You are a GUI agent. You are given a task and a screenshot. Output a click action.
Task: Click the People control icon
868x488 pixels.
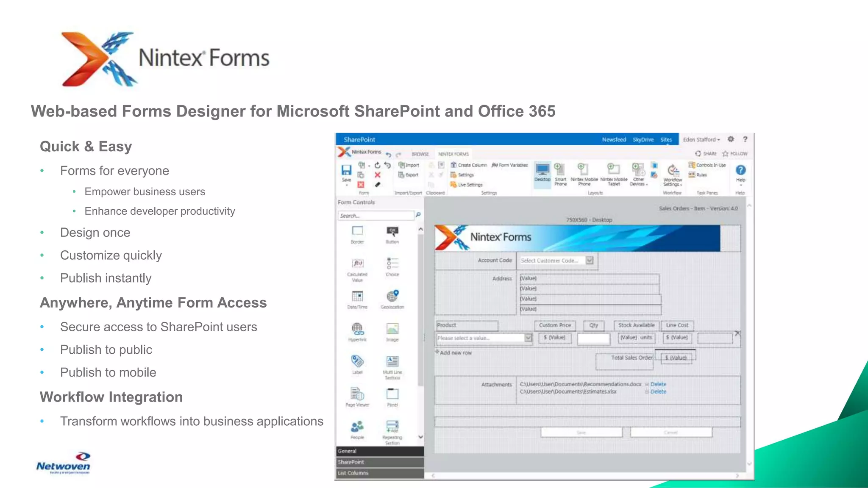click(x=357, y=426)
